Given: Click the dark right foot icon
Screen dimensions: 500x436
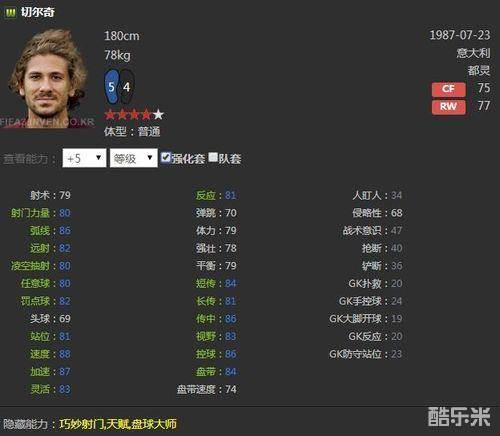Looking at the screenshot, I should 127,87.
